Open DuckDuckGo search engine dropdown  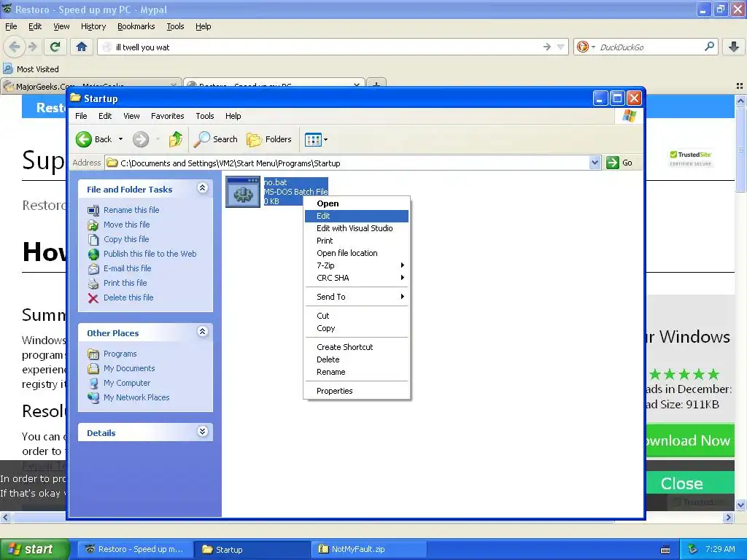coord(593,47)
